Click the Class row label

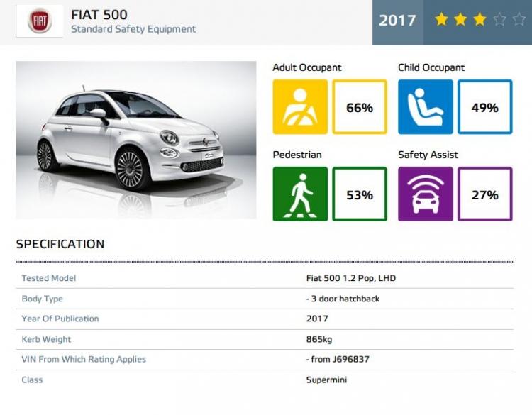[32, 380]
